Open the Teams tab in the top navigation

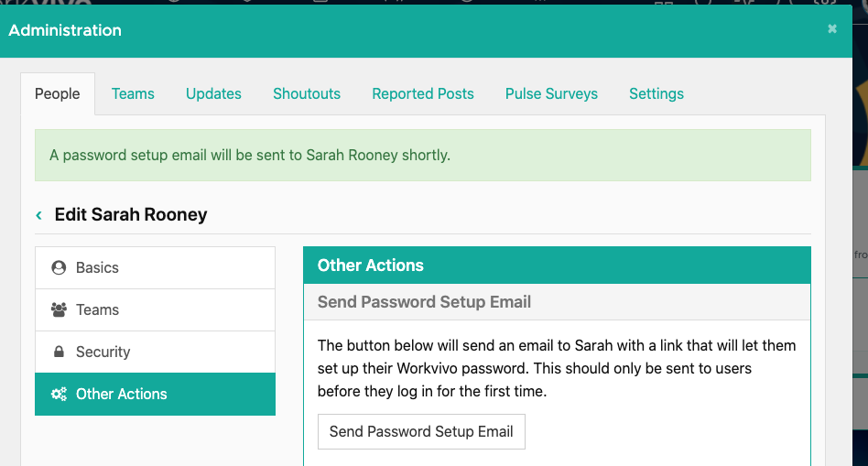(x=133, y=94)
